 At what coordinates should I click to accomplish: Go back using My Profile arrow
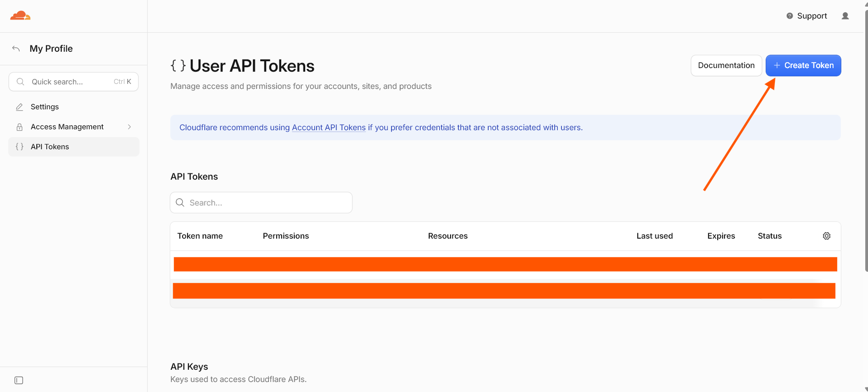(x=16, y=49)
